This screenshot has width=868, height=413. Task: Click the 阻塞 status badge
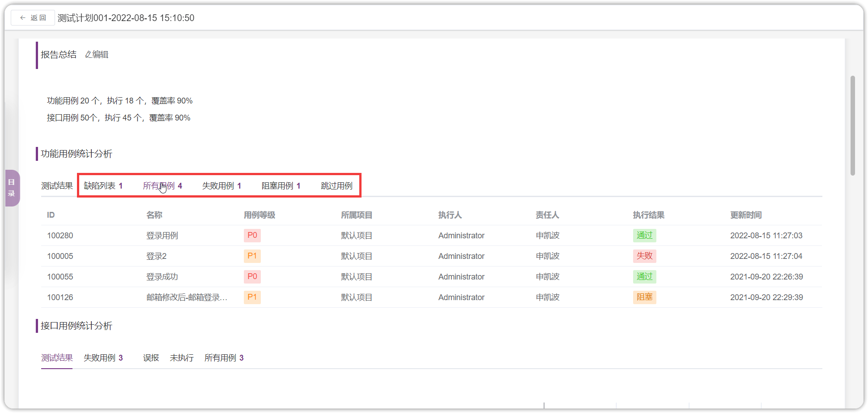tap(645, 297)
